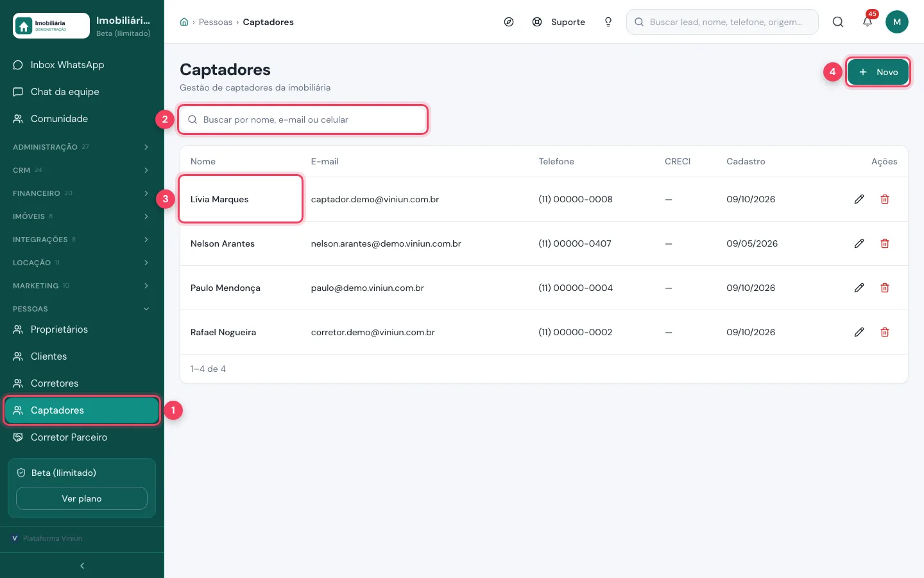The image size is (924, 578).
Task: Go to Corretores
Action: pos(82,383)
